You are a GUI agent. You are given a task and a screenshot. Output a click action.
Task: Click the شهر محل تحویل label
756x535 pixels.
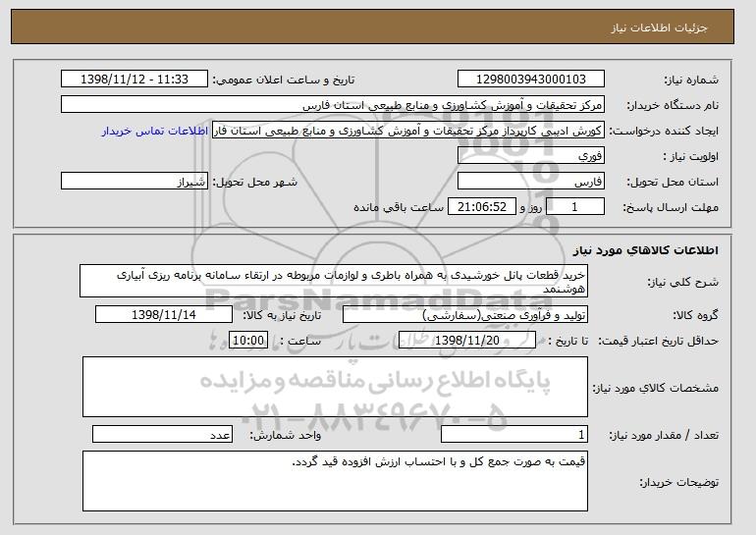[255, 183]
